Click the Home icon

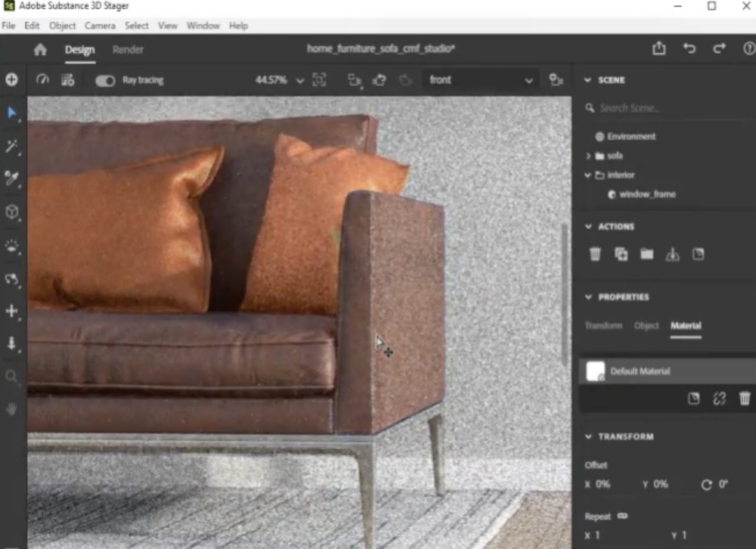click(41, 50)
